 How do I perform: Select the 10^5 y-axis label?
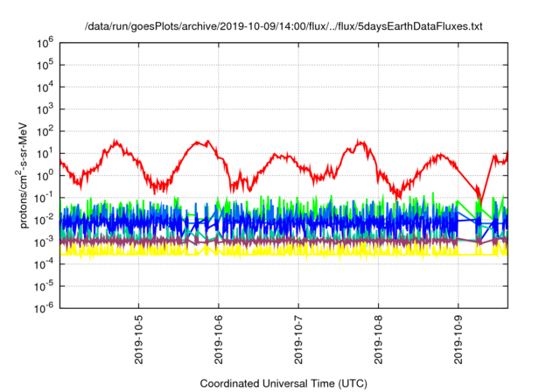[x=45, y=66]
